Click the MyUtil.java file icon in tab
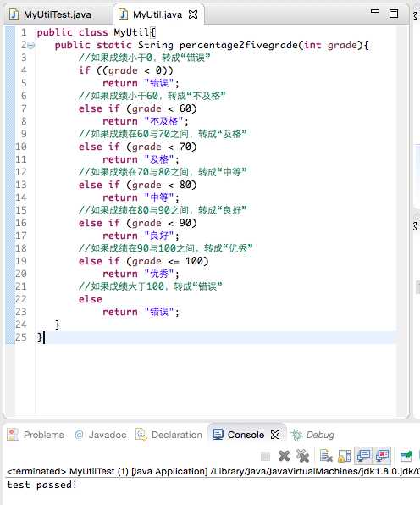Image resolution: width=420 pixels, height=505 pixels. pos(123,14)
